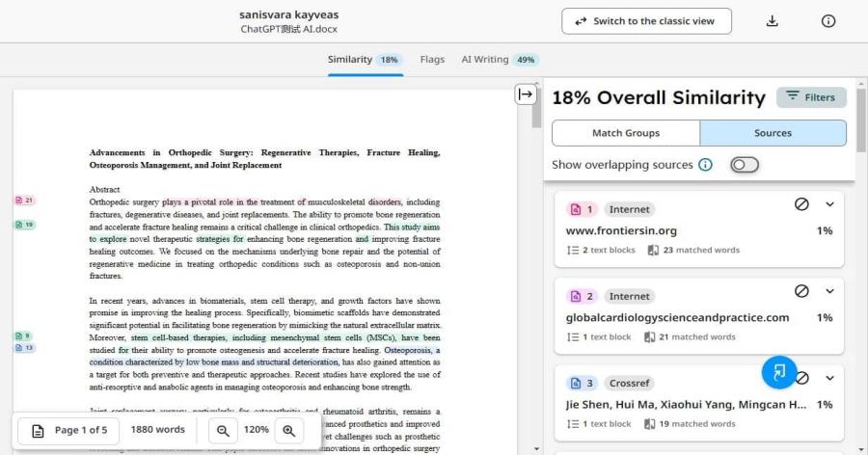Click author name sanisvara kayveas
Viewport: 868px width, 455px height.
tap(289, 15)
